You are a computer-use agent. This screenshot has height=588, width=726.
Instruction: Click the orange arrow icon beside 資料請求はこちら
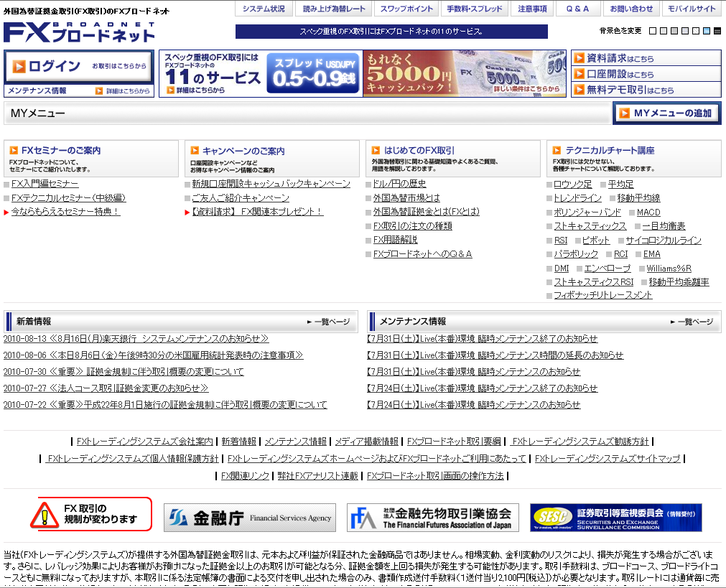tap(580, 58)
